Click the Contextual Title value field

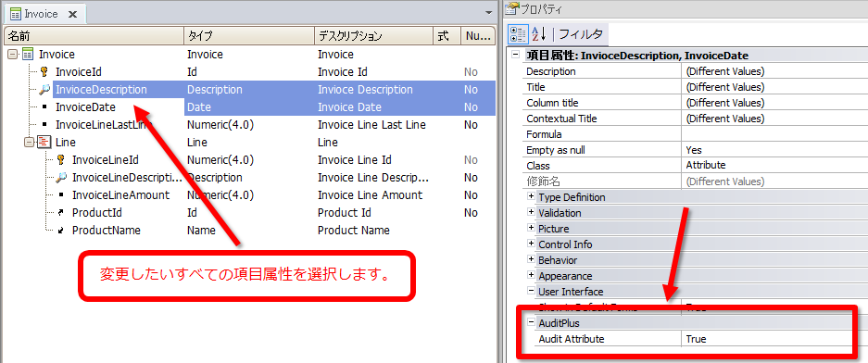(775, 119)
